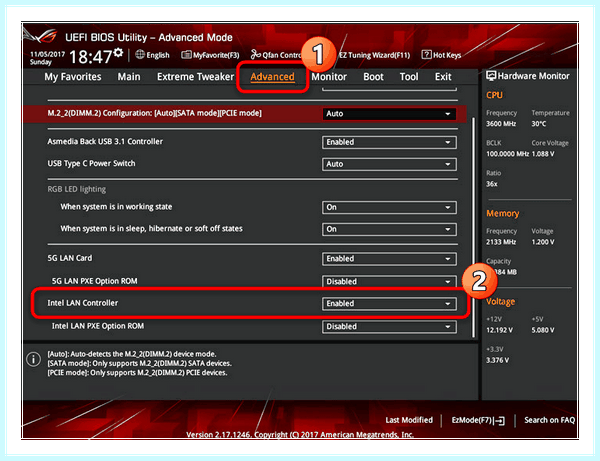This screenshot has width=600, height=461.
Task: Click the Memory heading in Hardware Monitor
Action: [x=502, y=213]
